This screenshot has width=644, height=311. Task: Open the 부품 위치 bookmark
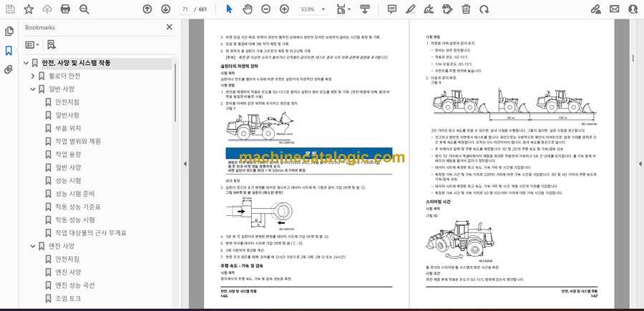[x=68, y=129]
